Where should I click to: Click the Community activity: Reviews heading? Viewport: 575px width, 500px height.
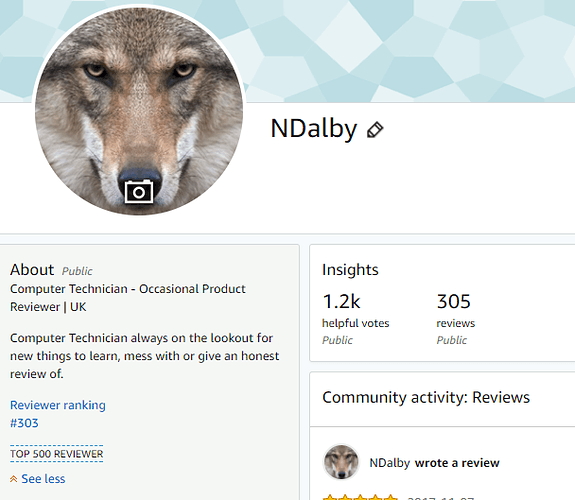426,397
